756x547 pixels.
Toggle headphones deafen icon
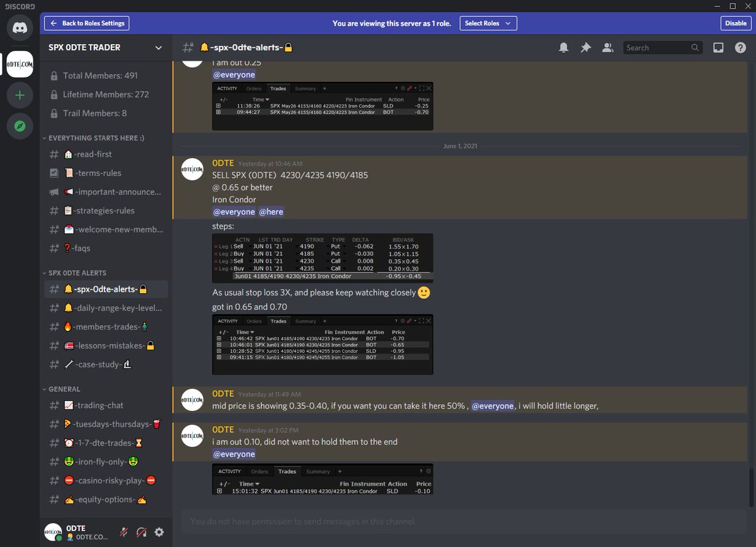click(141, 532)
